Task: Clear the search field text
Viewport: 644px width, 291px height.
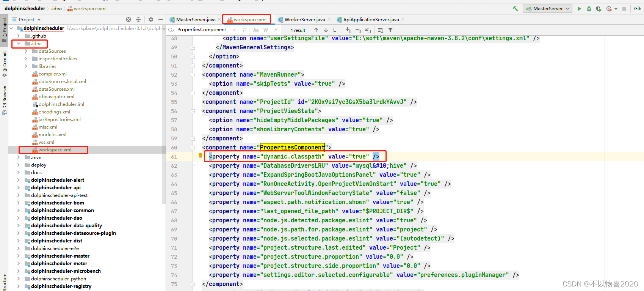Action: tap(234, 30)
